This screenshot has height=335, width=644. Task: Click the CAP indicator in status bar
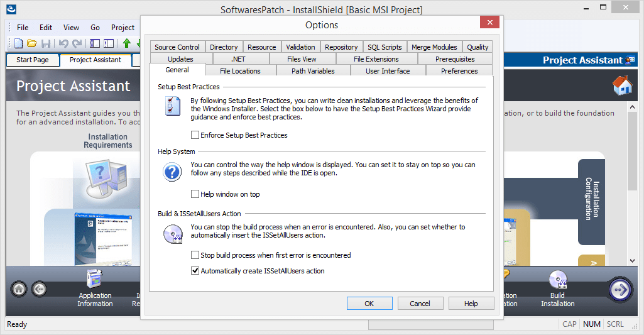click(569, 324)
